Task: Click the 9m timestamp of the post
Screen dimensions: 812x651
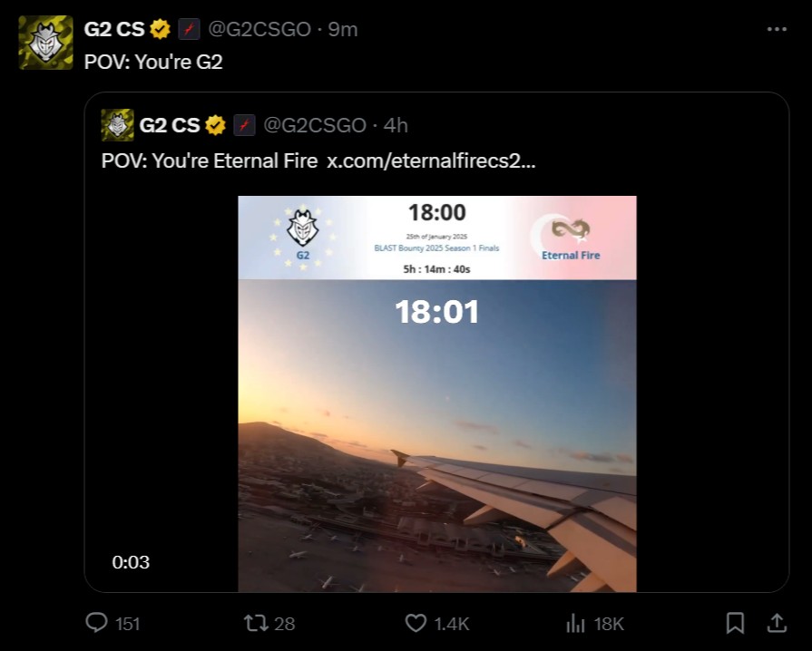Action: click(343, 29)
